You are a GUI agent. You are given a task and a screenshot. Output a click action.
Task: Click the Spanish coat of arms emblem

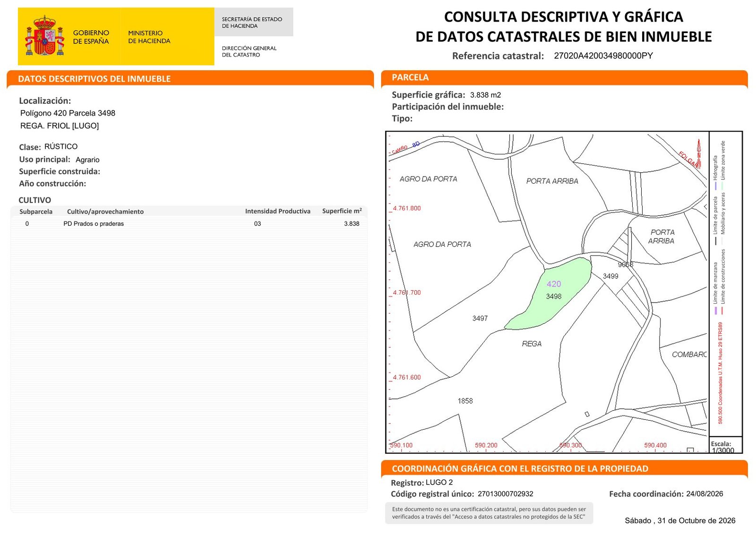[45, 35]
